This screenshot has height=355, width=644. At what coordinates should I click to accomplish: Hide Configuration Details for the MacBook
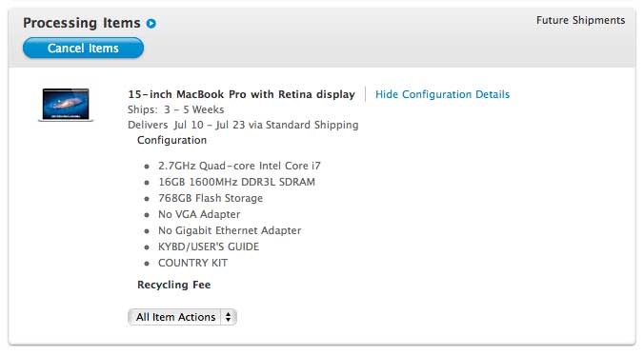(x=442, y=94)
